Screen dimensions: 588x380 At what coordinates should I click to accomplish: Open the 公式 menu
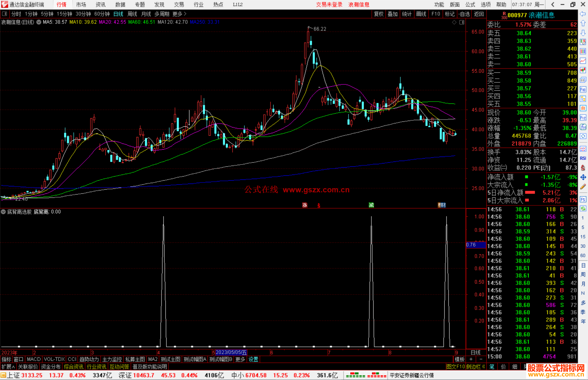(x=470, y=4)
